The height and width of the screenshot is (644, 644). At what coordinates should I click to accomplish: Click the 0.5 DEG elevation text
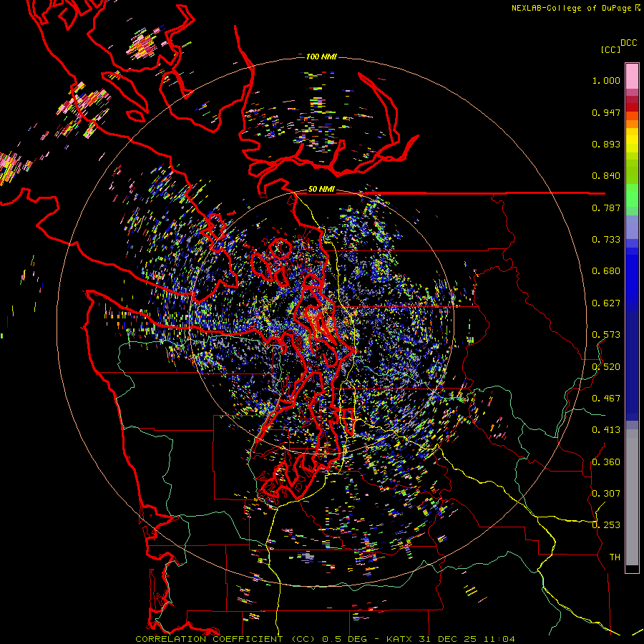346,639
